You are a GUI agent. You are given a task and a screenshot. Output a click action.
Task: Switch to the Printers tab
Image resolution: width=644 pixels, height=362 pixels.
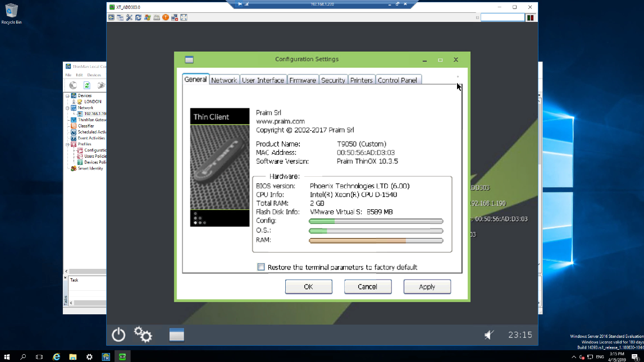click(x=362, y=80)
